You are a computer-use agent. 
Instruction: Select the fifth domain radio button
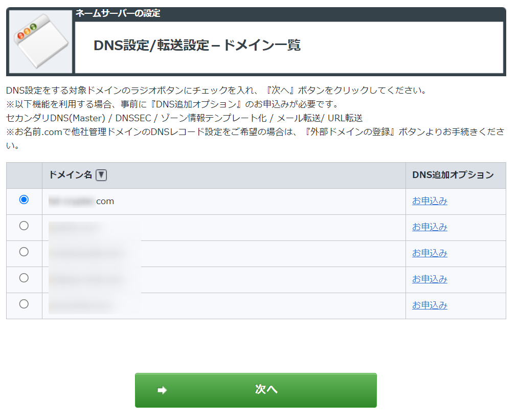click(24, 304)
